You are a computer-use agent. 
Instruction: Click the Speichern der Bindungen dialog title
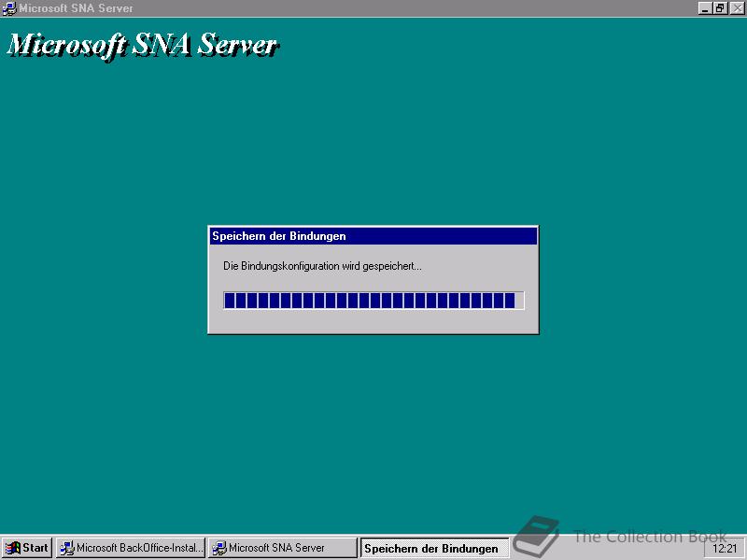point(278,236)
